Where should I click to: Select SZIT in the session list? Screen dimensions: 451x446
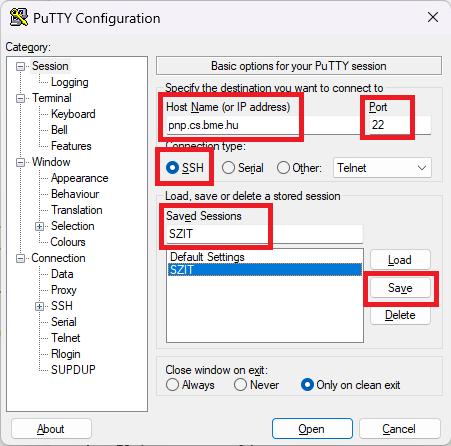pyautogui.click(x=265, y=269)
